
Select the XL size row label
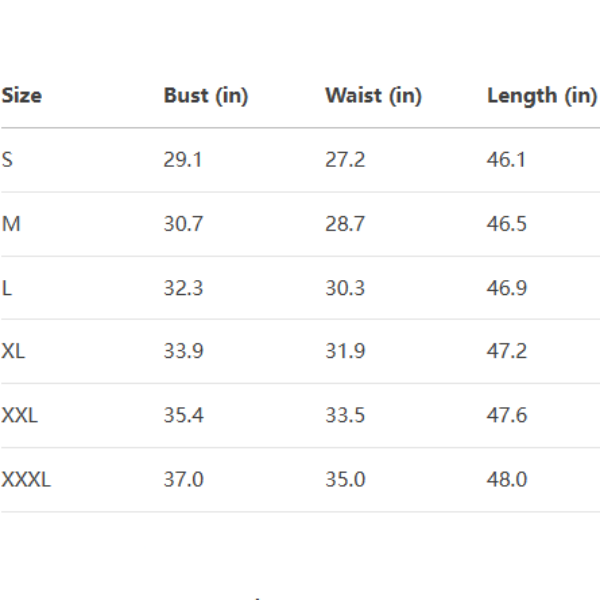(13, 352)
